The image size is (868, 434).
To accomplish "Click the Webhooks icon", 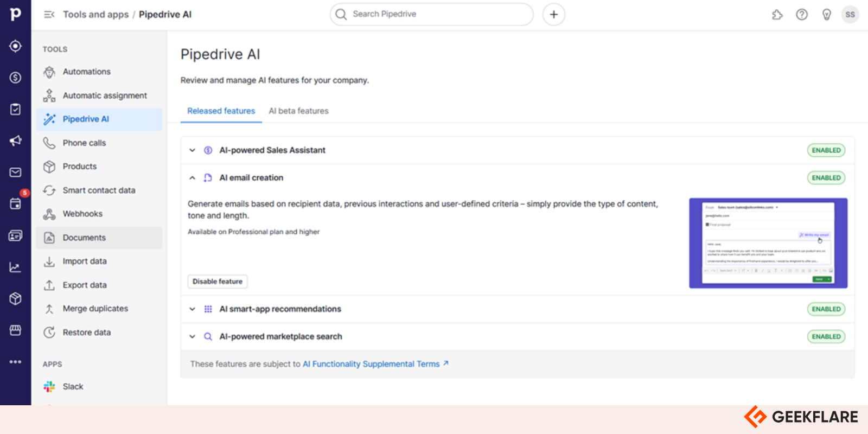I will tap(49, 214).
